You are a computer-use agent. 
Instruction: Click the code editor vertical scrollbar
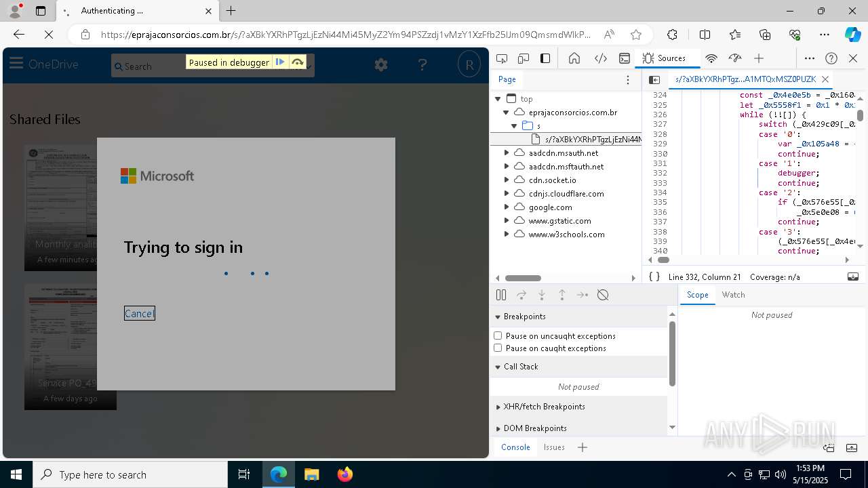[860, 115]
